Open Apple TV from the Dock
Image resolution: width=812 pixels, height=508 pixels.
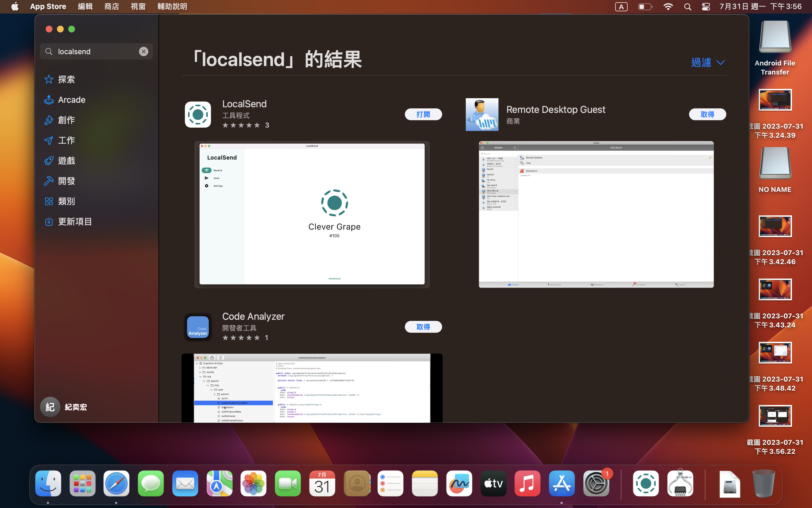(x=494, y=483)
